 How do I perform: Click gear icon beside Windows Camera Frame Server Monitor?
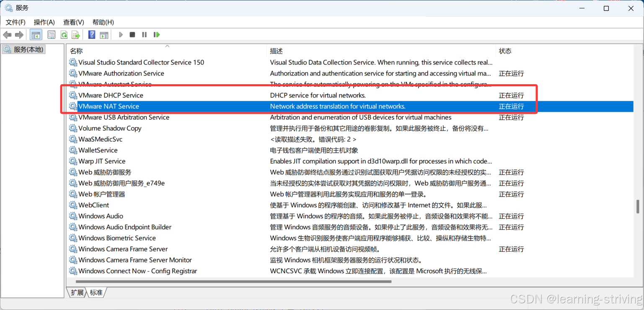(73, 260)
